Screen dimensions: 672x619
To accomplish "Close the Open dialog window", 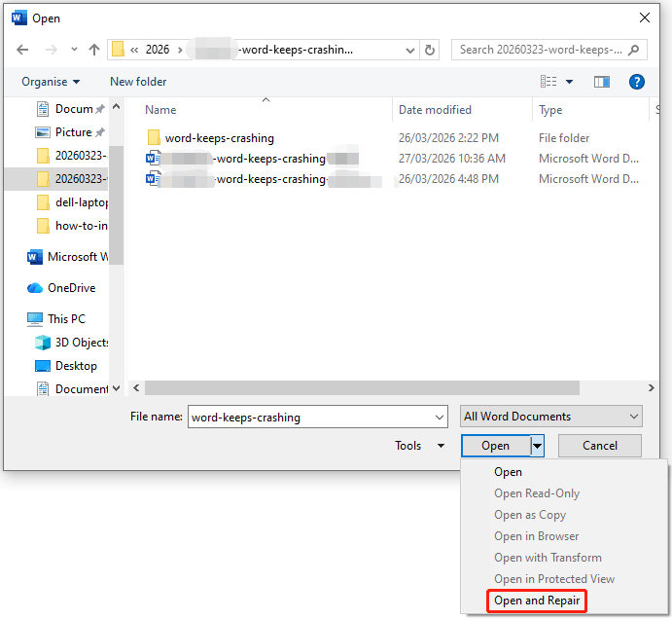I will (644, 18).
